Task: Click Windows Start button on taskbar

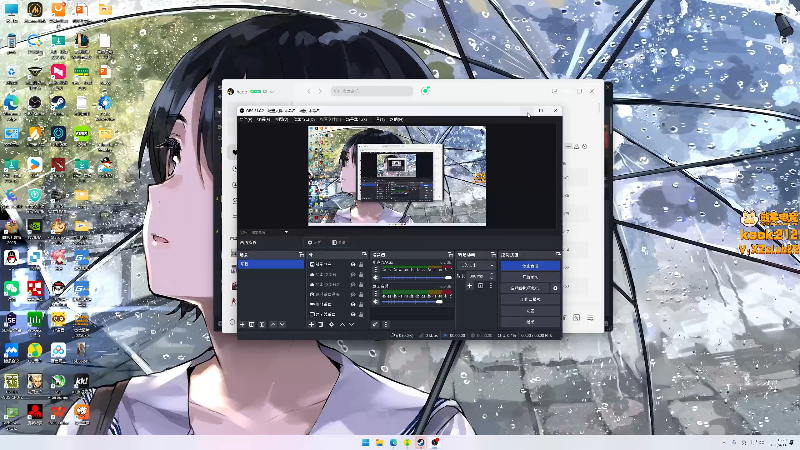Action: pos(365,442)
